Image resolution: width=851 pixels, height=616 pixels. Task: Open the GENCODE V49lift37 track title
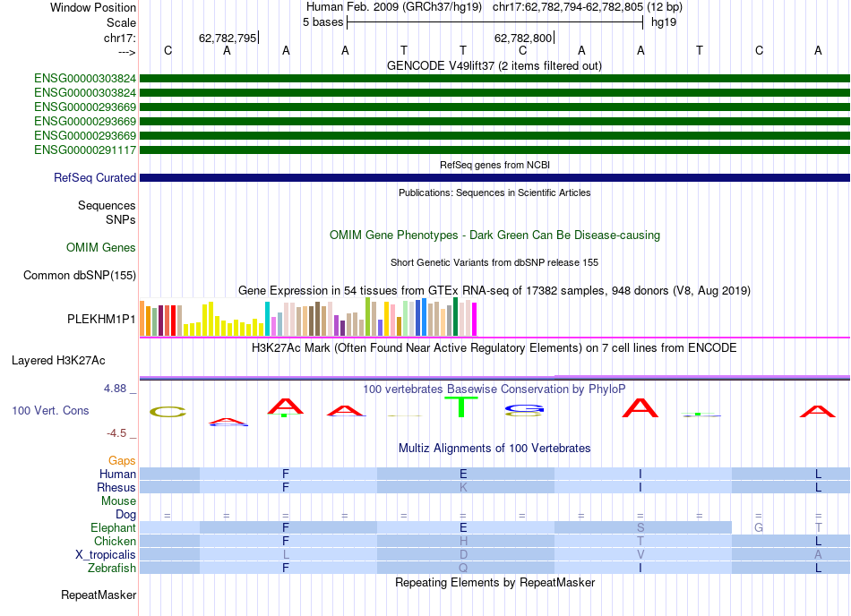click(494, 65)
